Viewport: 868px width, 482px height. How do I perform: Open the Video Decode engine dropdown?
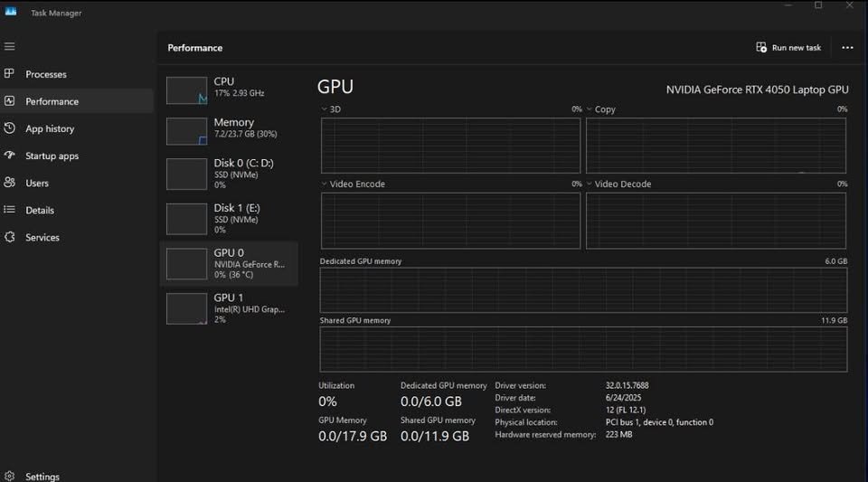pos(589,184)
